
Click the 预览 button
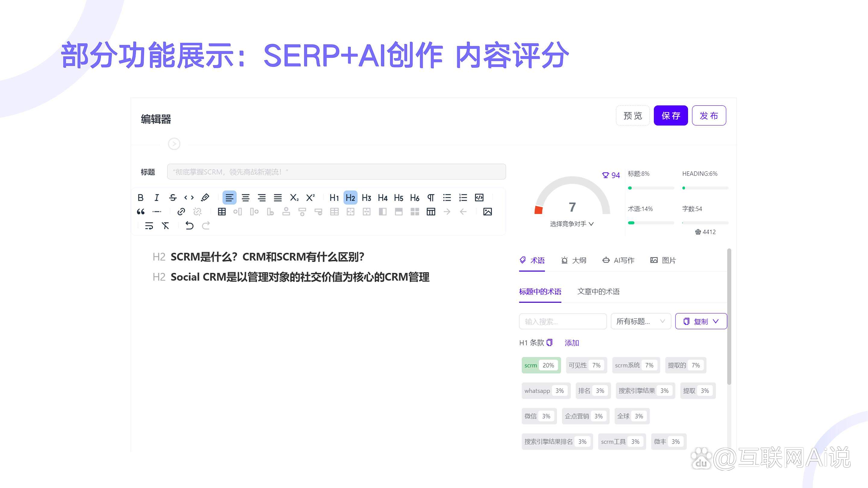click(x=633, y=115)
